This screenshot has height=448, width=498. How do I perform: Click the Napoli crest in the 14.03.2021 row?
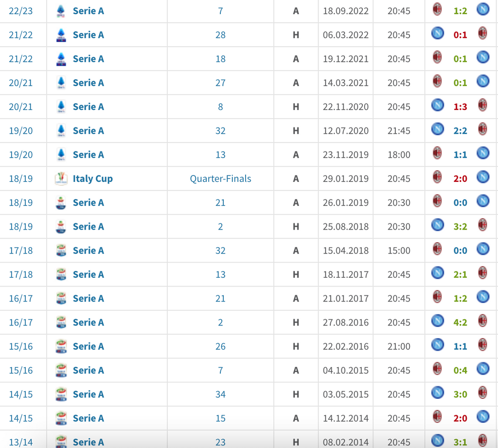click(x=483, y=81)
